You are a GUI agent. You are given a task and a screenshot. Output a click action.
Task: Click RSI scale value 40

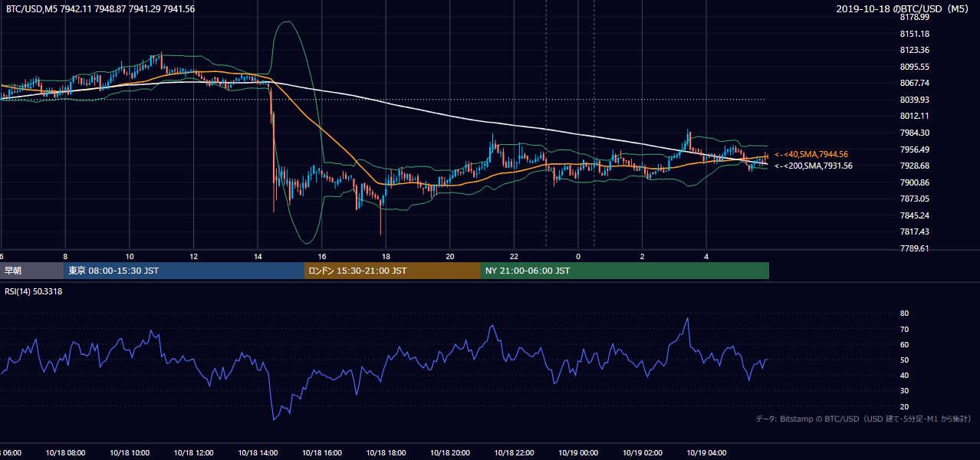tap(905, 375)
